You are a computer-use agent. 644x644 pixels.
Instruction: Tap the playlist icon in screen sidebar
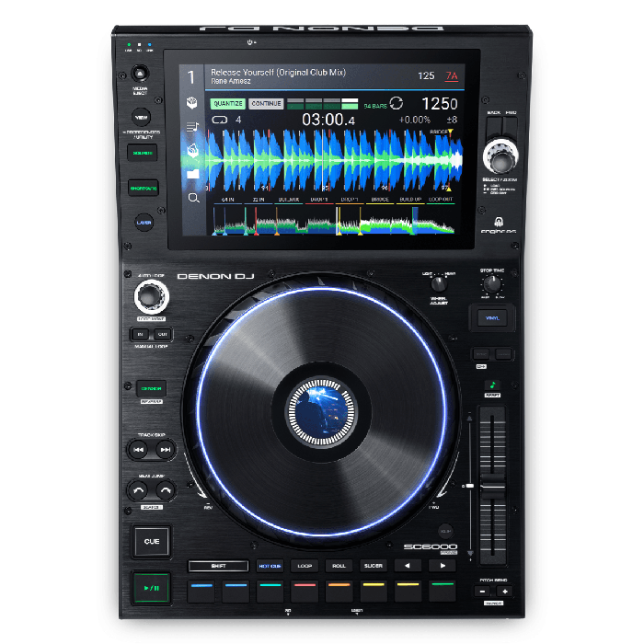point(193,126)
